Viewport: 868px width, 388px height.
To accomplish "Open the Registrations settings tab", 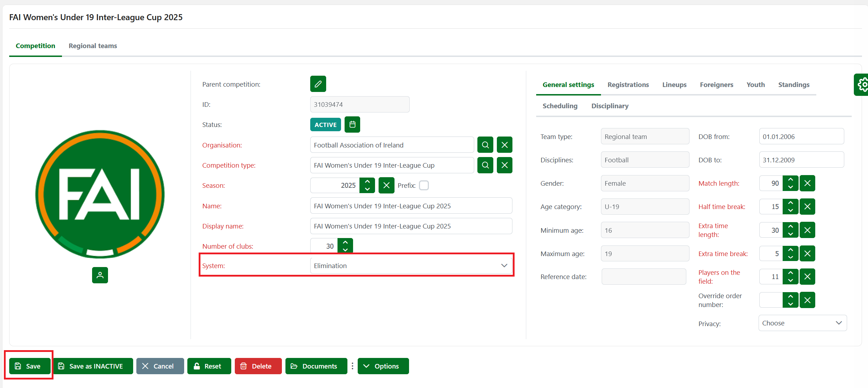I will click(628, 85).
